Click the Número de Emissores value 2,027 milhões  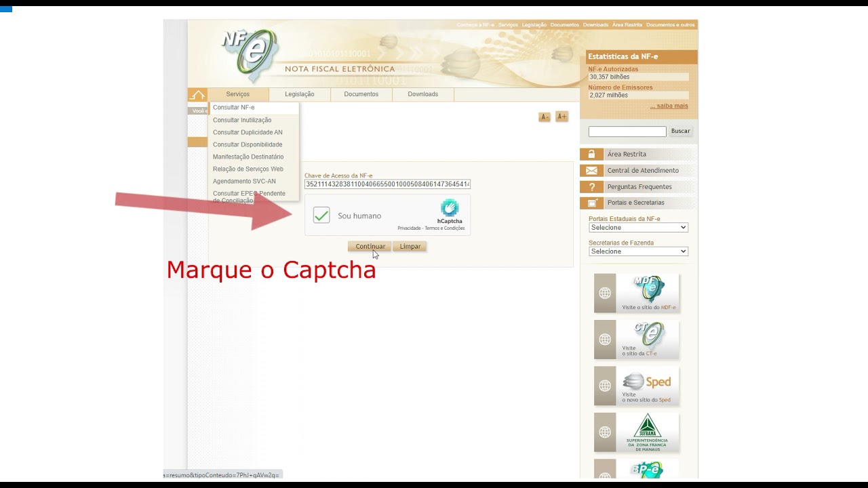(x=609, y=96)
